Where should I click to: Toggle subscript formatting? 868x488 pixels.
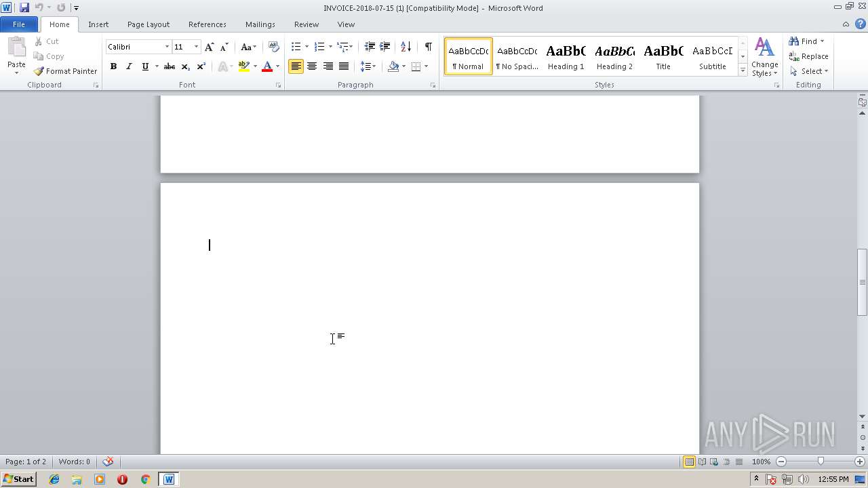[x=185, y=66]
